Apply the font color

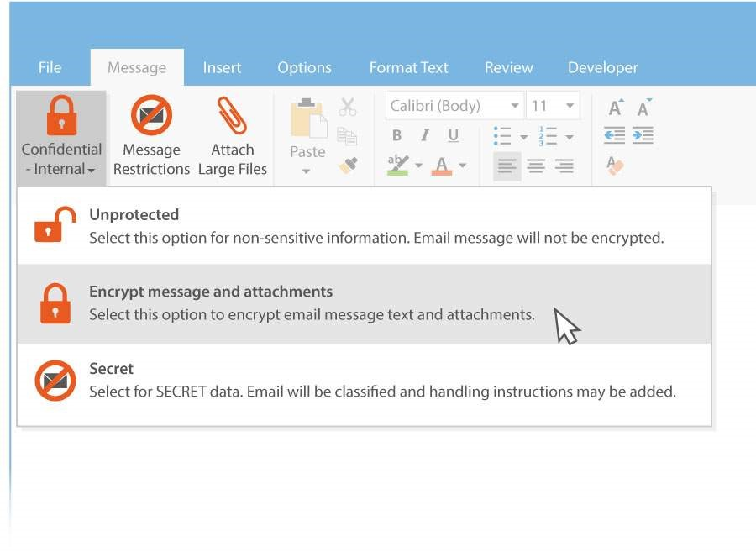pyautogui.click(x=442, y=166)
